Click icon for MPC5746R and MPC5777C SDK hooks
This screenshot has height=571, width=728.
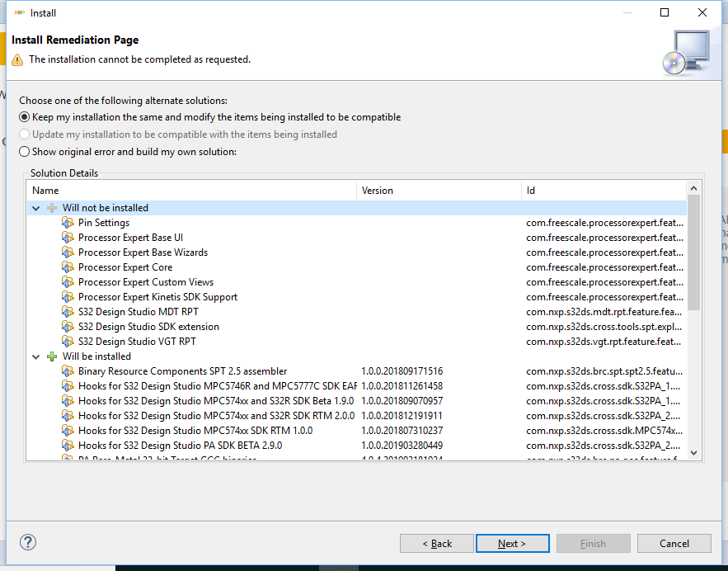68,386
